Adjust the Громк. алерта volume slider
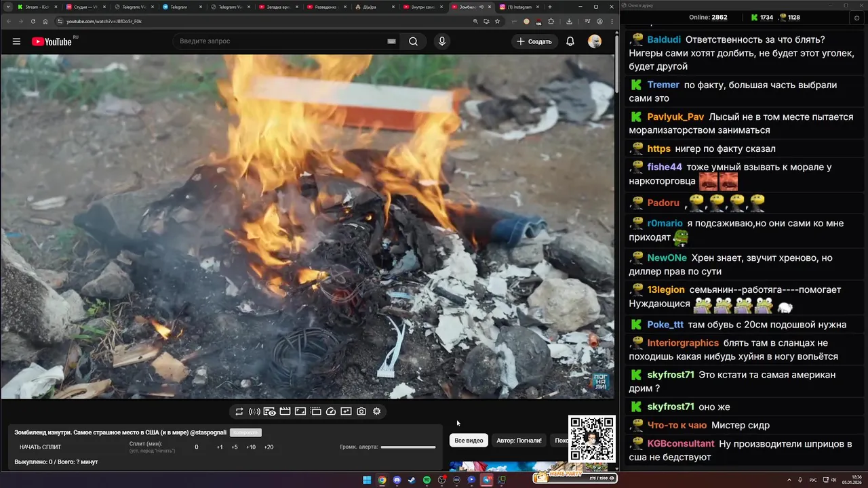 coord(408,447)
